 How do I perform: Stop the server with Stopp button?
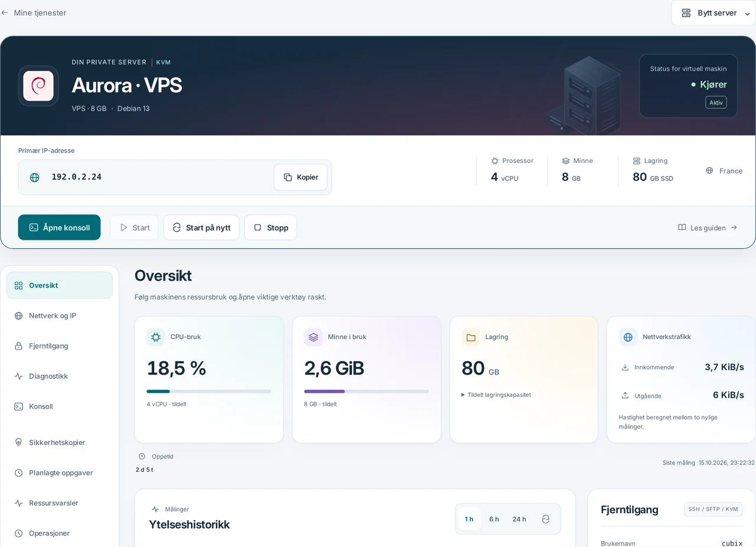pyautogui.click(x=271, y=227)
